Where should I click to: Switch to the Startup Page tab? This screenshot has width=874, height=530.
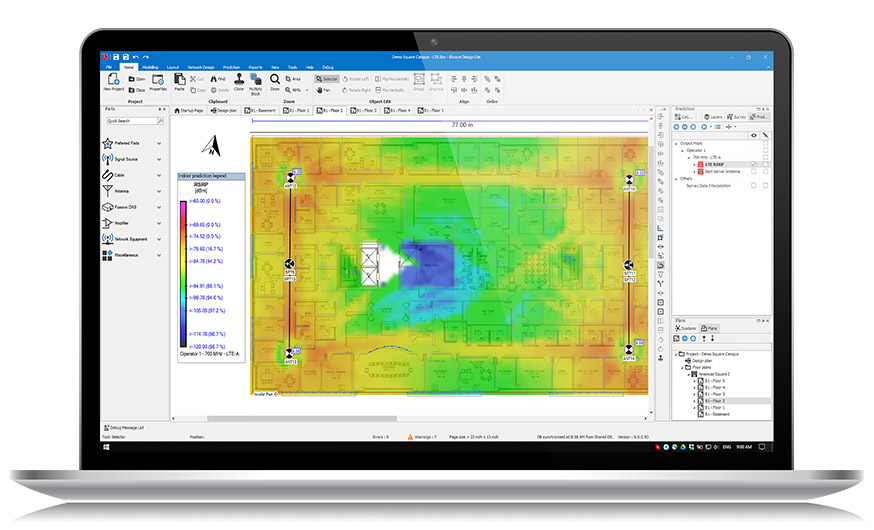coord(189,110)
